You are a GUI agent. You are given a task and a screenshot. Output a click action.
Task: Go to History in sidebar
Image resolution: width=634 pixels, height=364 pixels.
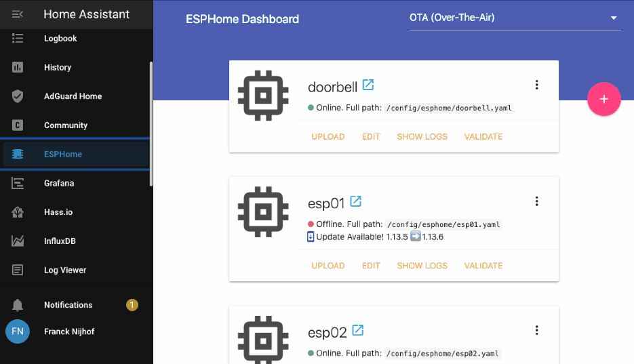pyautogui.click(x=58, y=68)
